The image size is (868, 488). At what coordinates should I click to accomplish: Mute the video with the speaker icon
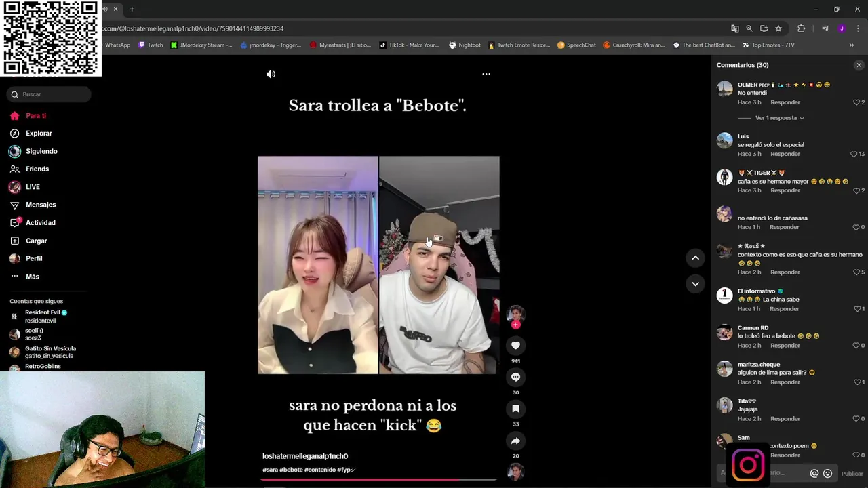tap(271, 74)
